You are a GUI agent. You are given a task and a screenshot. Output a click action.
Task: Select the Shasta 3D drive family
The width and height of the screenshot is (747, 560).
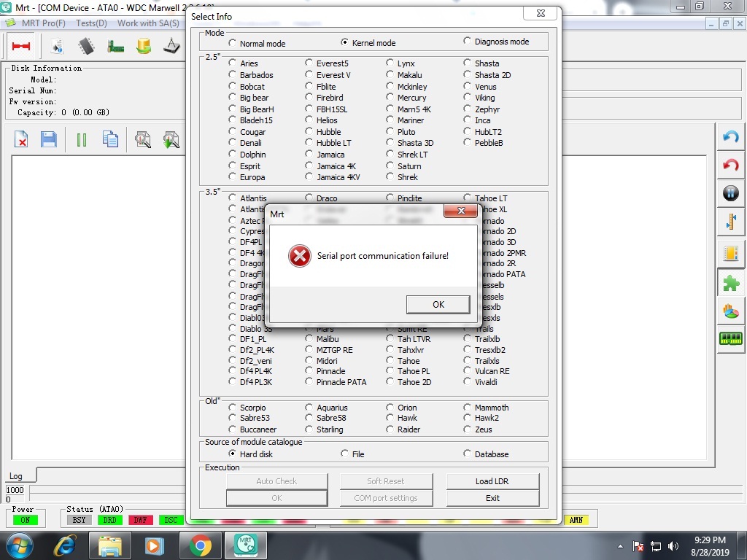click(x=390, y=142)
